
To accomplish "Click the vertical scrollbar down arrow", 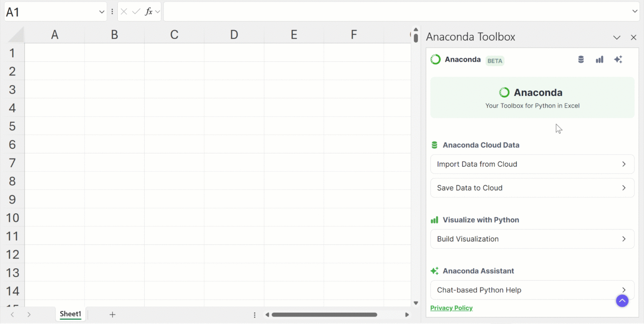I will (416, 303).
